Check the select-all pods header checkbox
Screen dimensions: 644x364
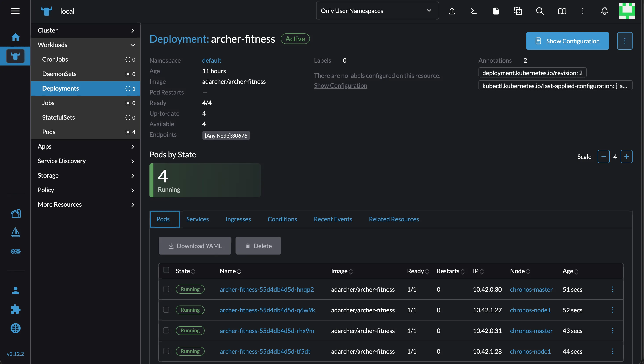166,270
